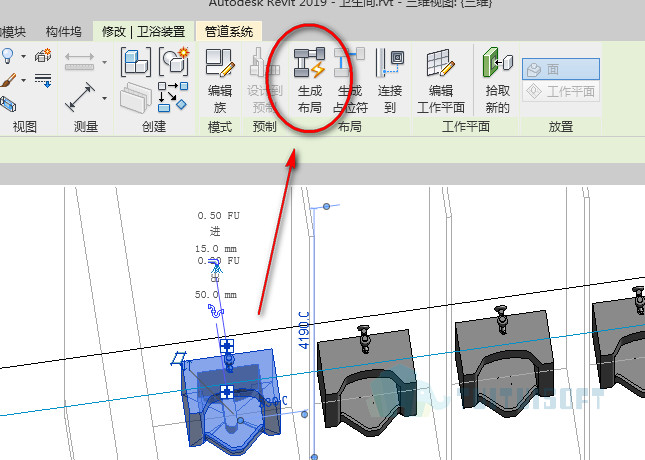Click the Selection Box icon in View panel
The width and height of the screenshot is (645, 460).
(8, 104)
